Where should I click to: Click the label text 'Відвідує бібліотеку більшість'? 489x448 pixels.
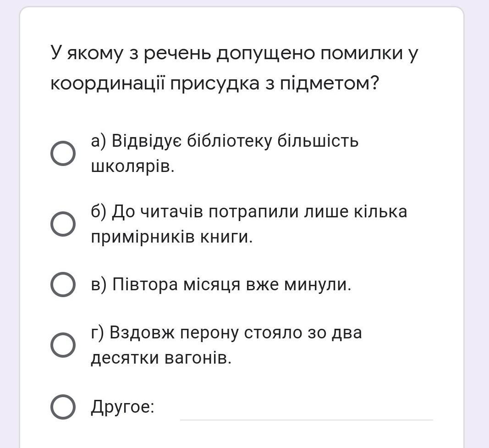pyautogui.click(x=235, y=141)
